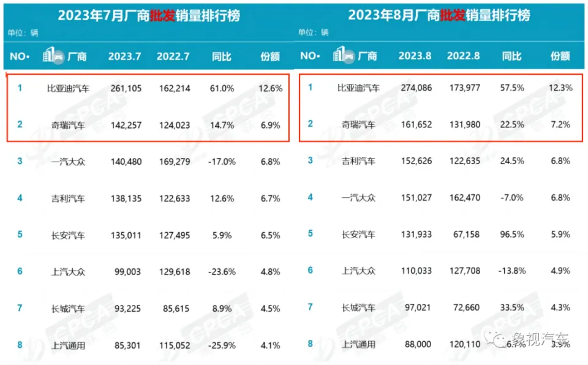The width and height of the screenshot is (588, 365).
Task: Click the title '2023年8月厂商批发销量排行榜'
Action: (x=439, y=15)
